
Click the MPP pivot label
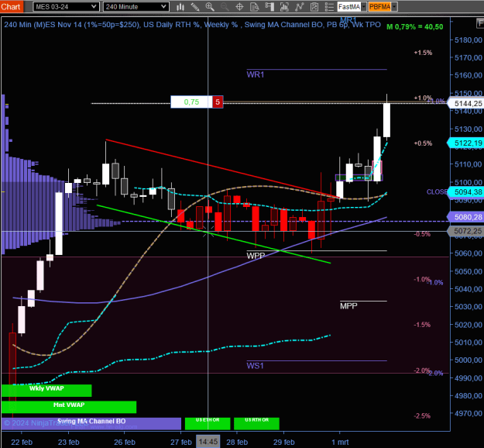tap(348, 306)
